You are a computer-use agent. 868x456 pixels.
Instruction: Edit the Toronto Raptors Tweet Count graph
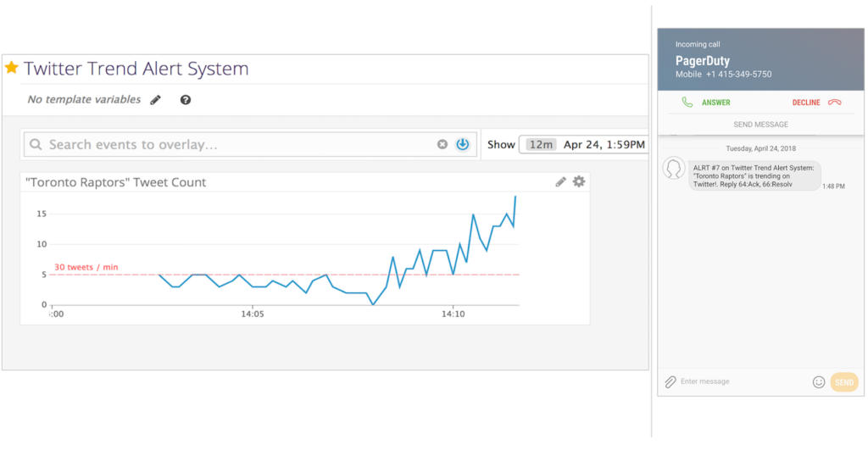560,181
